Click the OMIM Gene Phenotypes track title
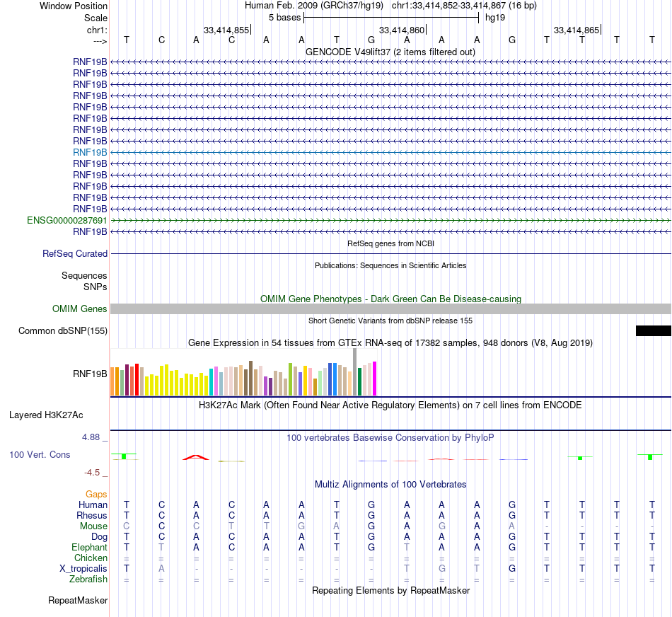This screenshot has width=672, height=617. click(390, 299)
